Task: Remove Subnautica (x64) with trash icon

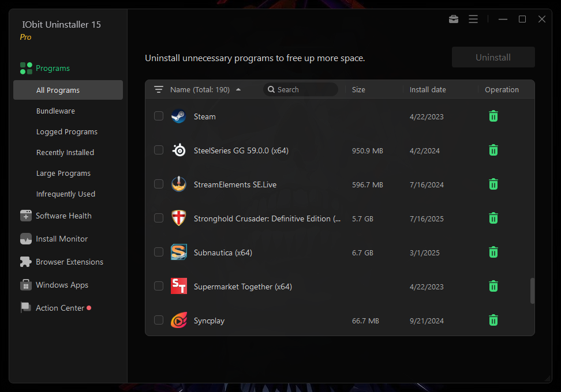Action: point(493,252)
